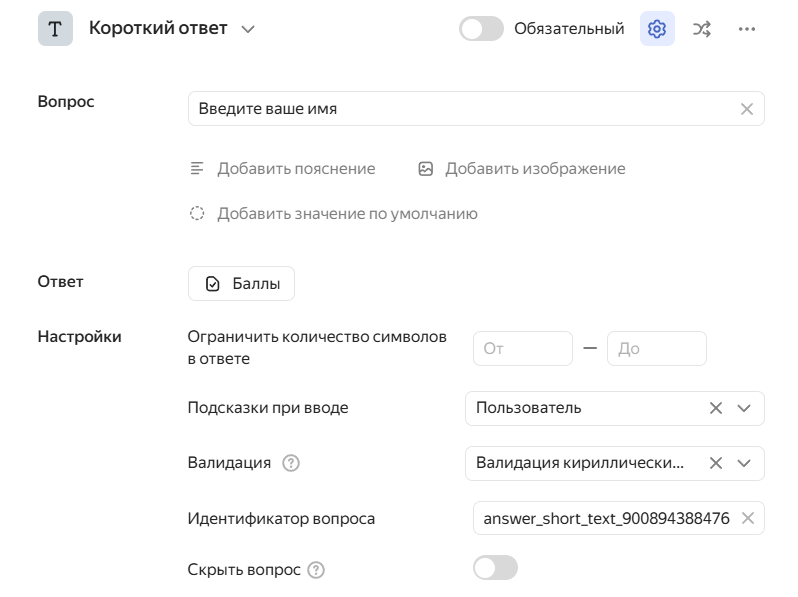Clear the selected validation value
Image resolution: width=798 pixels, height=597 pixels.
point(716,463)
